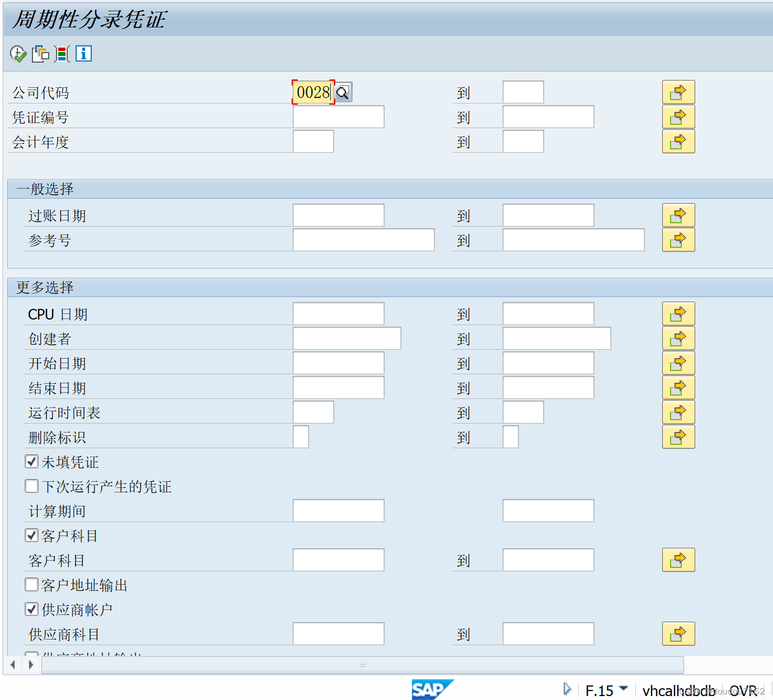This screenshot has height=700, width=773.
Task: Open the F.15 transaction dropdown
Action: (623, 690)
